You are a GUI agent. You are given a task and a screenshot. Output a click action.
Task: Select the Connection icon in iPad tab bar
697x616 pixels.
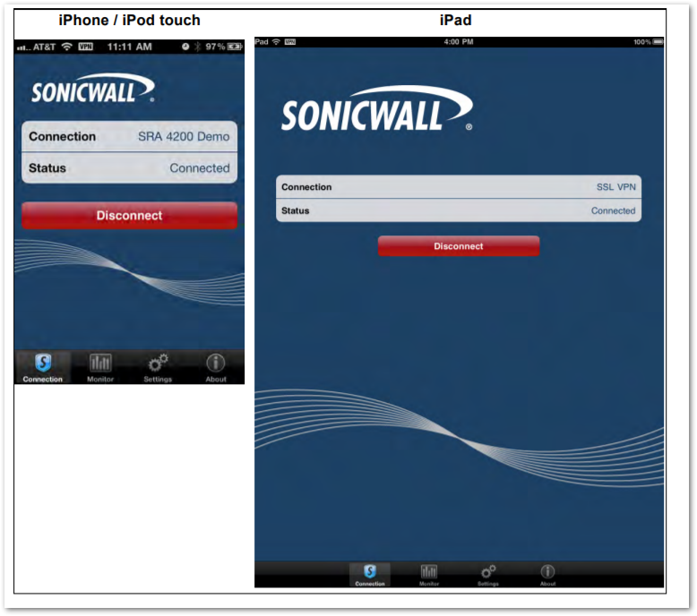click(x=370, y=572)
